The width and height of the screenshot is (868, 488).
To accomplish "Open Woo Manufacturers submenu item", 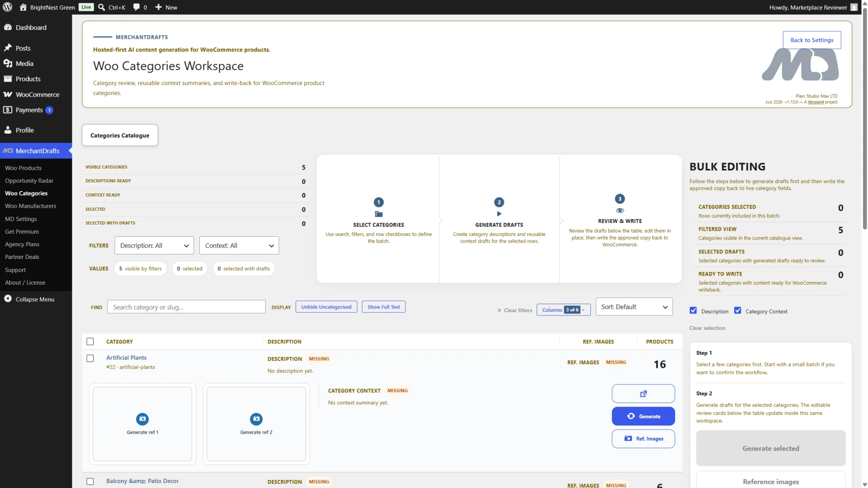I will (x=30, y=206).
